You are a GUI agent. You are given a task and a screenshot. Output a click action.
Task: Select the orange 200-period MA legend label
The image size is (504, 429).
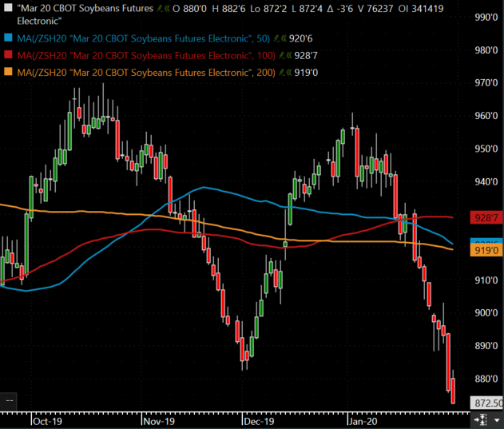tap(146, 73)
